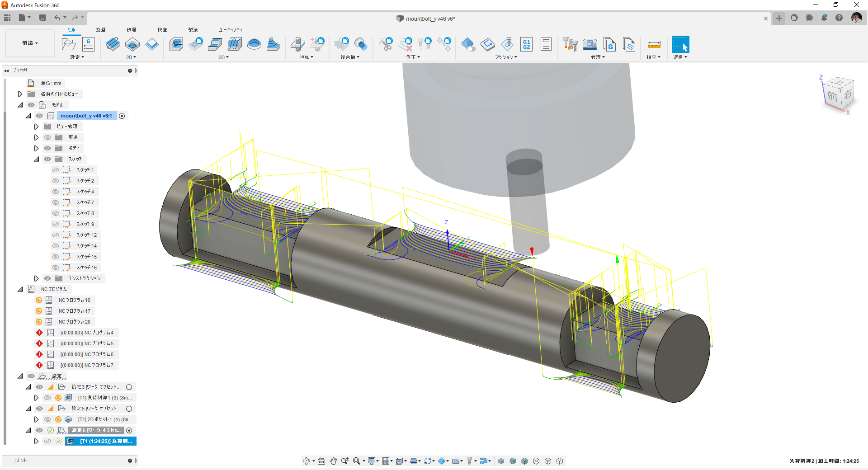The width and height of the screenshot is (868, 470).
Task: Show スケッチ1 via its eye icon
Action: click(x=56, y=170)
